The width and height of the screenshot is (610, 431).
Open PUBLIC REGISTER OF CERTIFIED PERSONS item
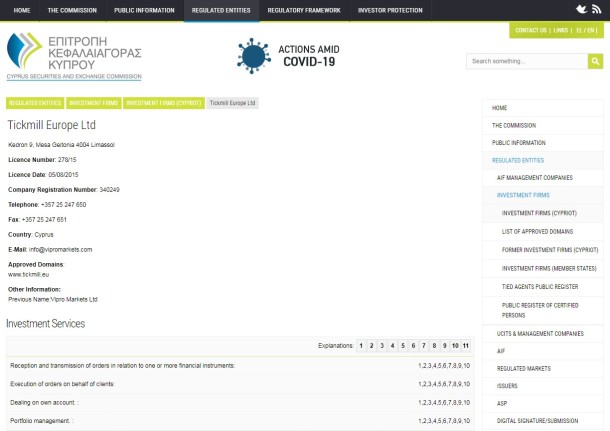[x=543, y=310]
